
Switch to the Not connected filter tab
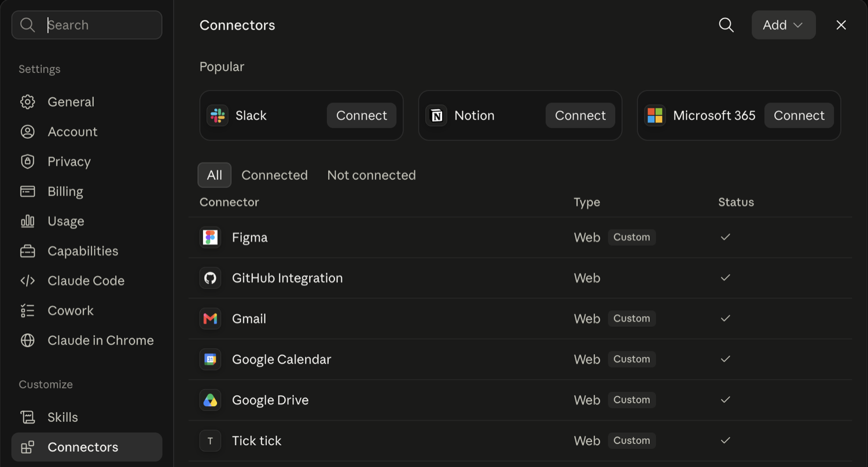(372, 175)
